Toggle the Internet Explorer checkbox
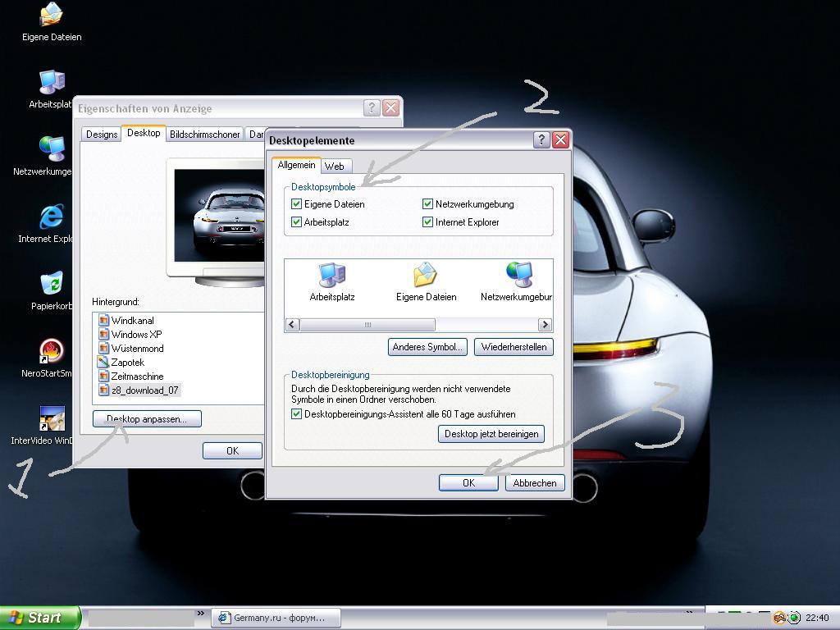 pos(427,221)
